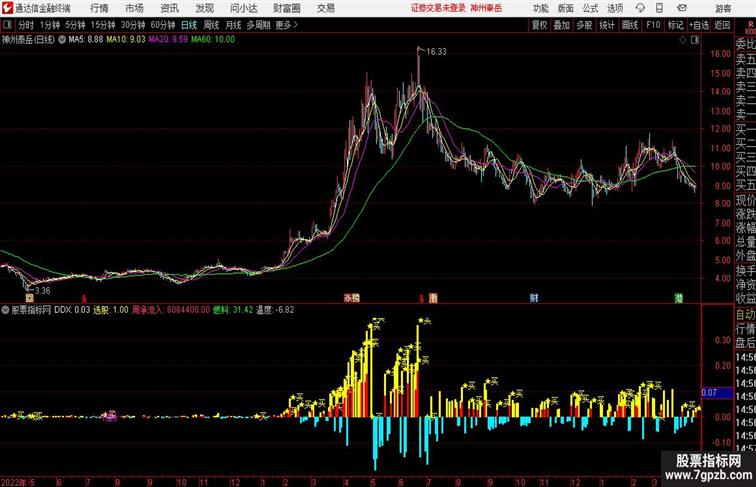Viewport: 756px width, 487px height.
Task: Click the MA20: 9.59 indicator value
Action: tap(168, 40)
